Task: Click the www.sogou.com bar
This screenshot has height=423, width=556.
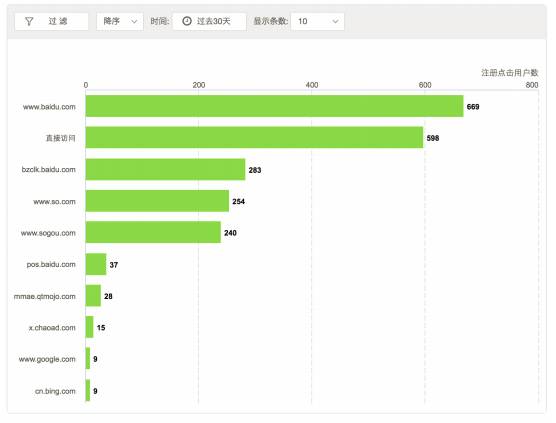Action: (153, 232)
